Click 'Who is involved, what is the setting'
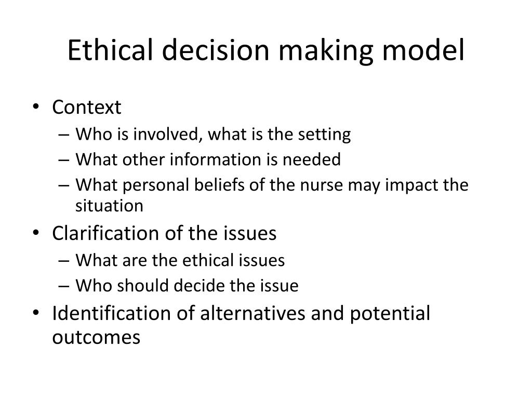This screenshot has height=399, width=532. click(x=213, y=134)
